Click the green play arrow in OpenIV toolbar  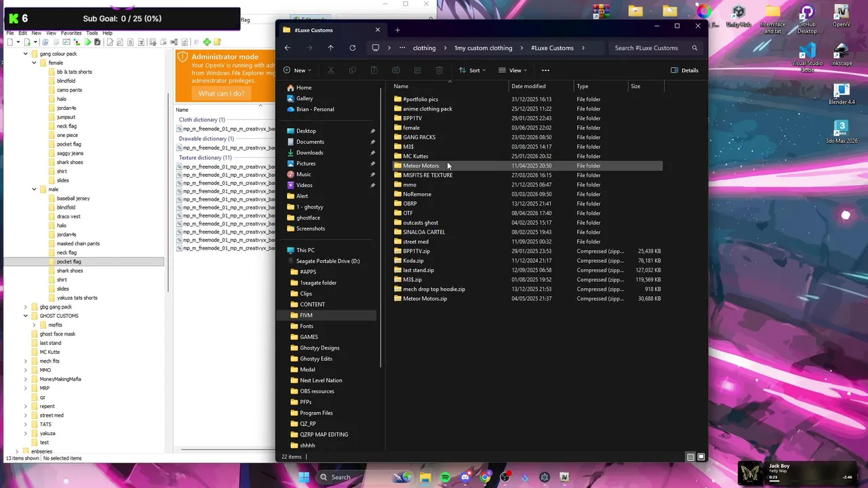(x=87, y=42)
